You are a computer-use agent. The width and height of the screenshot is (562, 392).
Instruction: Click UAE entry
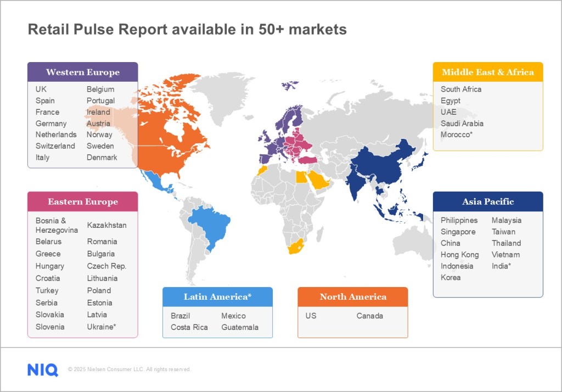point(448,112)
